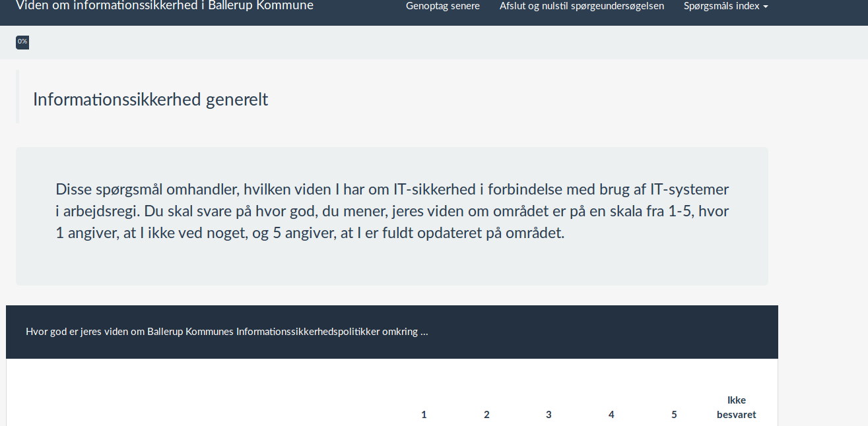868x426 pixels.
Task: Click 'Genoptag senere' link
Action: (443, 6)
